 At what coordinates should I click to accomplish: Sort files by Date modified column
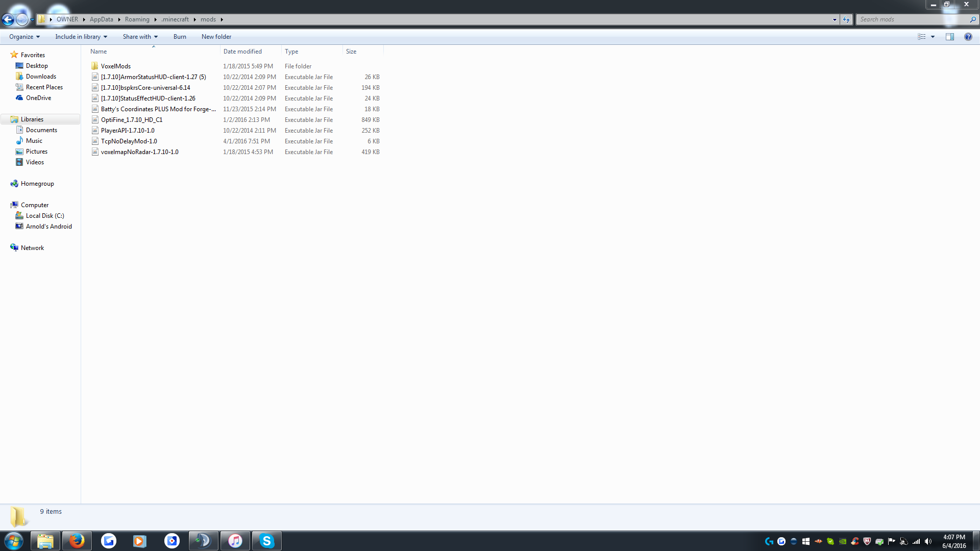242,52
